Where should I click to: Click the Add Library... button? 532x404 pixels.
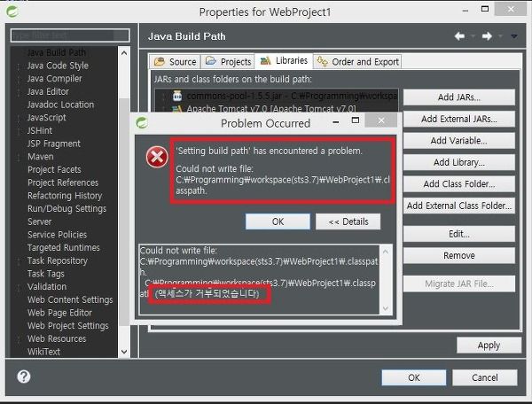[x=458, y=162]
